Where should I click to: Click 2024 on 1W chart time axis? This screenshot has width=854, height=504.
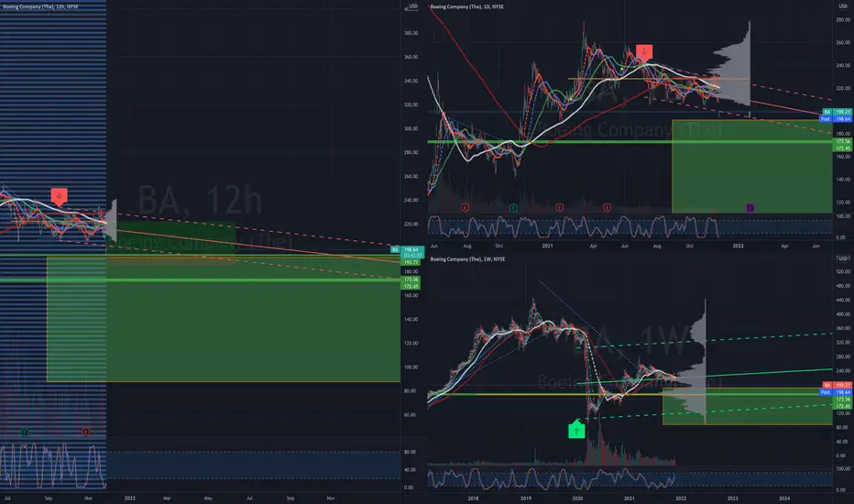(x=784, y=498)
